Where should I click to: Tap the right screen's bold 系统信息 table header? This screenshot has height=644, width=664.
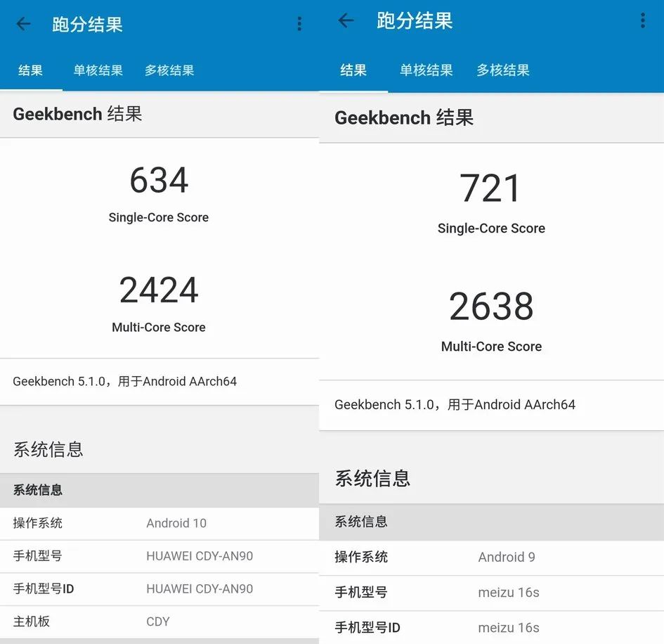[361, 522]
